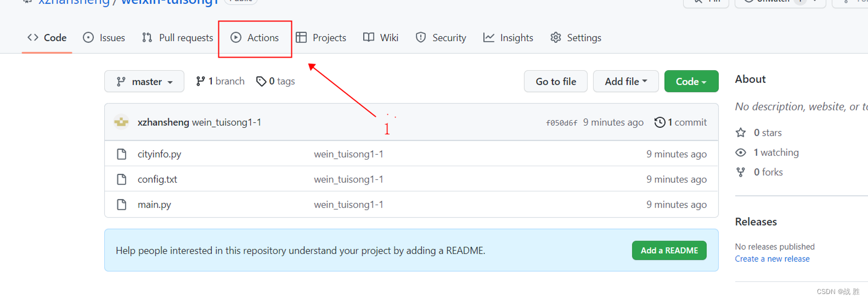Click the Pull requests merge icon
This screenshot has width=868, height=300.
[x=147, y=38]
